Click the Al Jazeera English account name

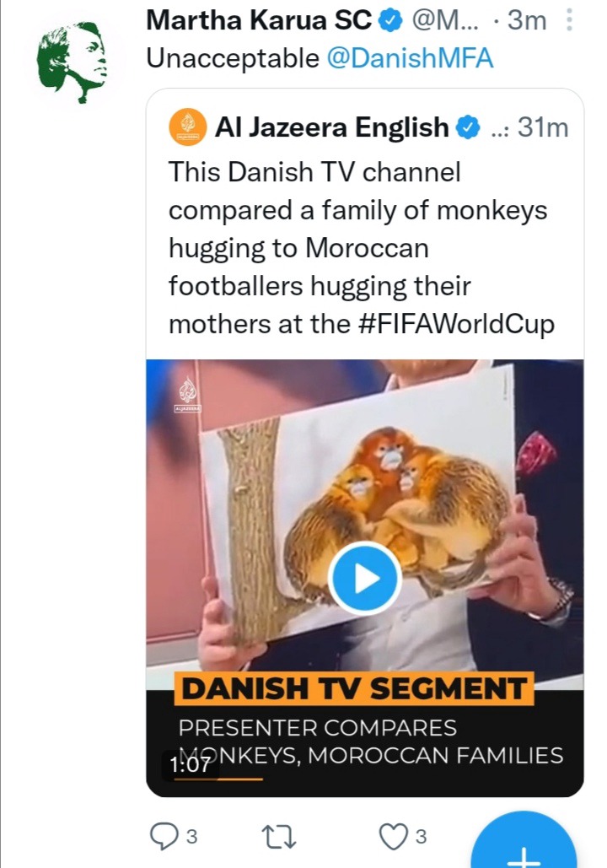[x=332, y=127]
